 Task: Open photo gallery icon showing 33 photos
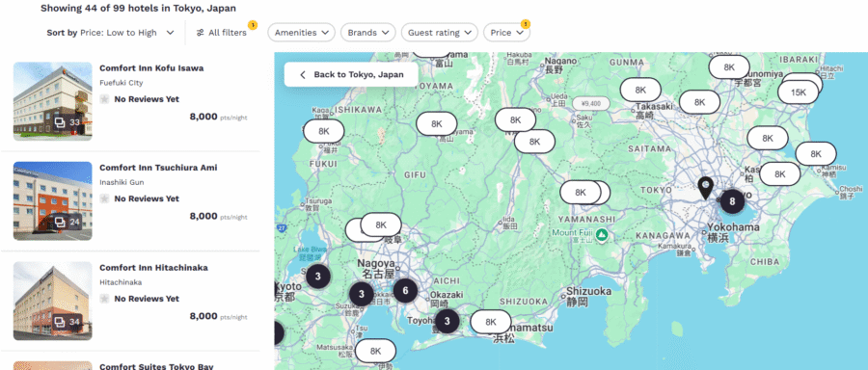[x=67, y=122]
